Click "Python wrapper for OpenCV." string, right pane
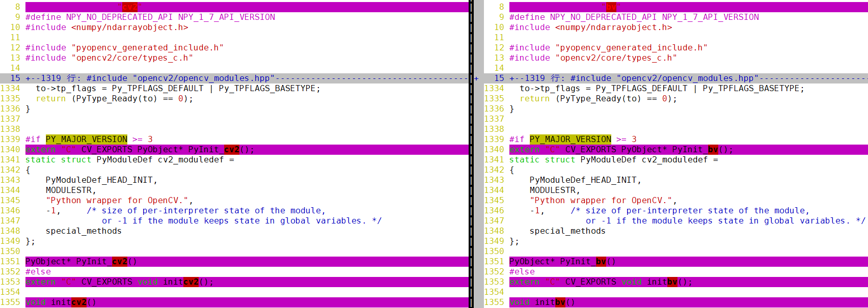The image size is (868, 308). click(601, 201)
